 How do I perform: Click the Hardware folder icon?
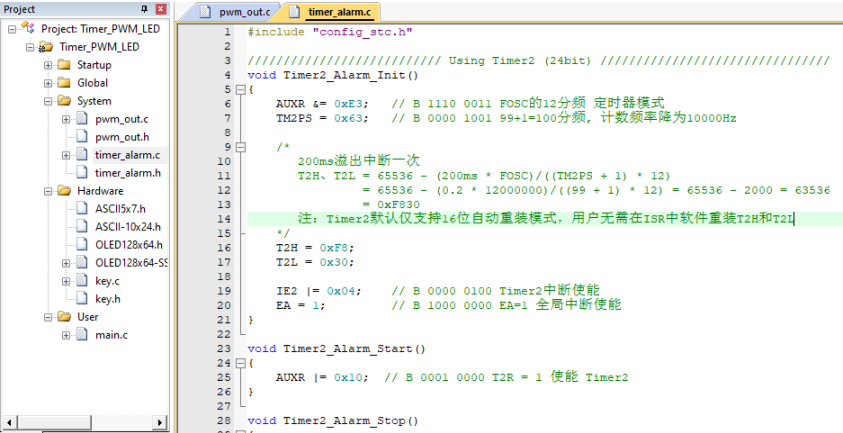64,191
